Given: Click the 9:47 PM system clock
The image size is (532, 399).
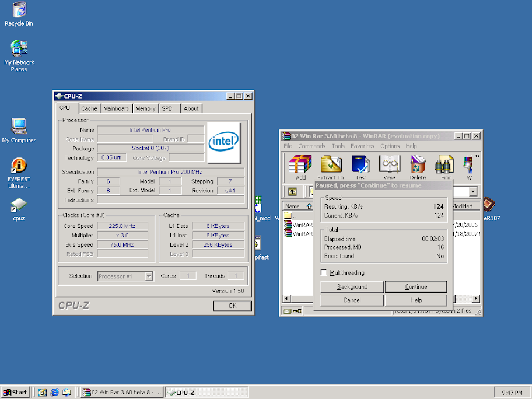Looking at the screenshot, I should click(x=512, y=392).
